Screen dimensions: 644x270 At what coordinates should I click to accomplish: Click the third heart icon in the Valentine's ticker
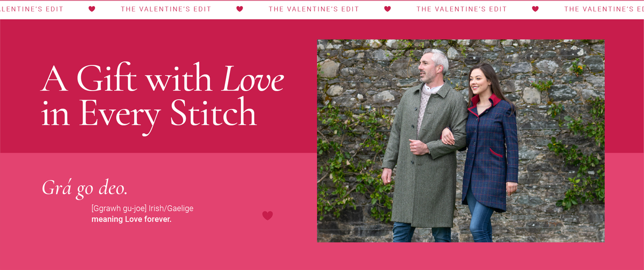[387, 9]
